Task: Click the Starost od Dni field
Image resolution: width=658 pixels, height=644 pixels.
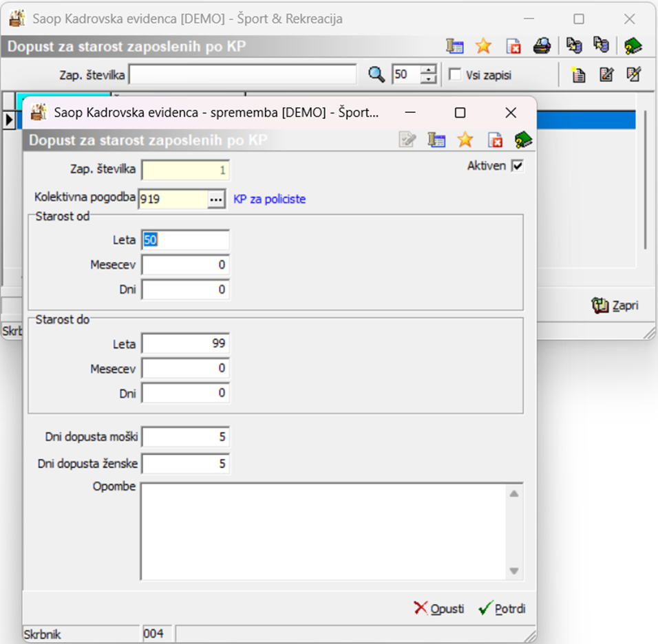Action: coord(185,290)
